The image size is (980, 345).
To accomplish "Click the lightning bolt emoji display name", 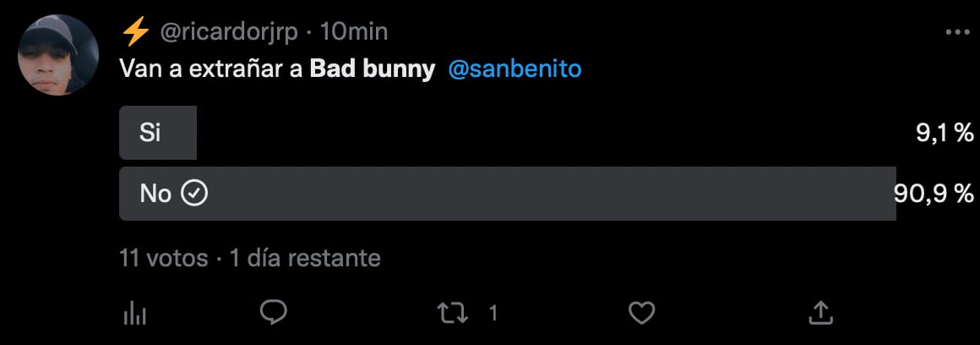I will tap(134, 32).
